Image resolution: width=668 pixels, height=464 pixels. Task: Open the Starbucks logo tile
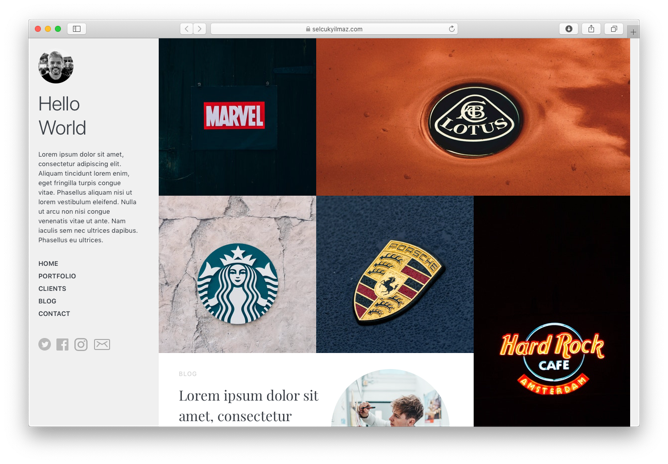point(237,274)
